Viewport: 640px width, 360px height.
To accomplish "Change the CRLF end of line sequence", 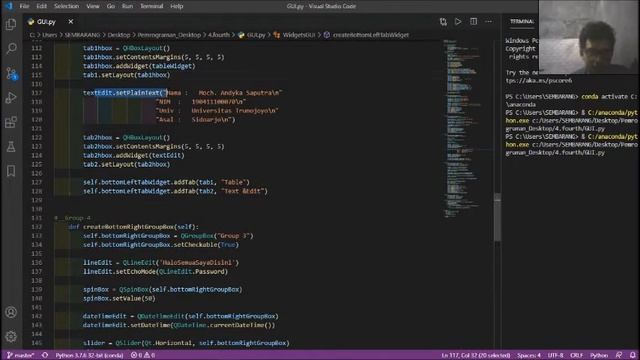I will tap(577, 355).
